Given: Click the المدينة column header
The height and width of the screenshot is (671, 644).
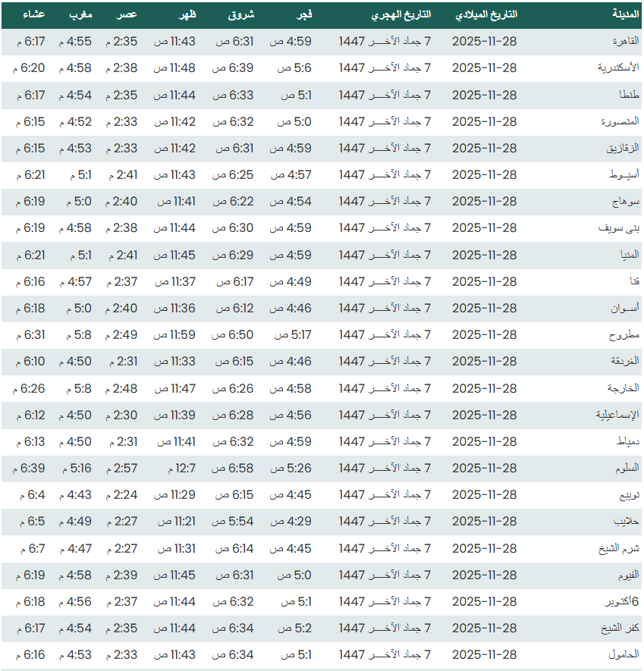Looking at the screenshot, I should [625, 15].
